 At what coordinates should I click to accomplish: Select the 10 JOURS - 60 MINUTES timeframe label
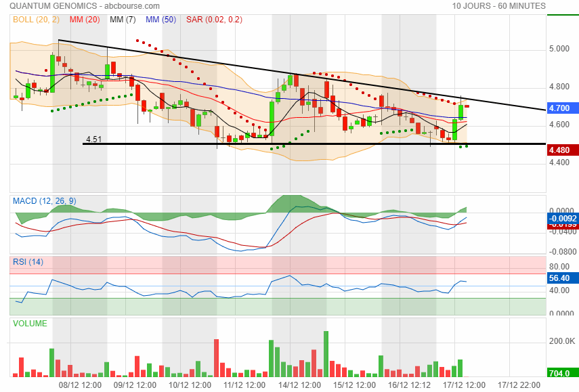tap(499, 6)
